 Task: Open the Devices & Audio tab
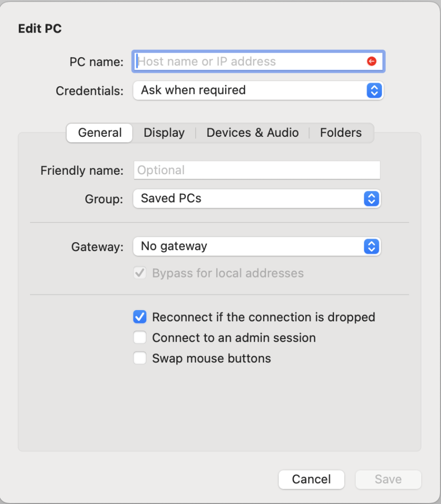pyautogui.click(x=252, y=133)
